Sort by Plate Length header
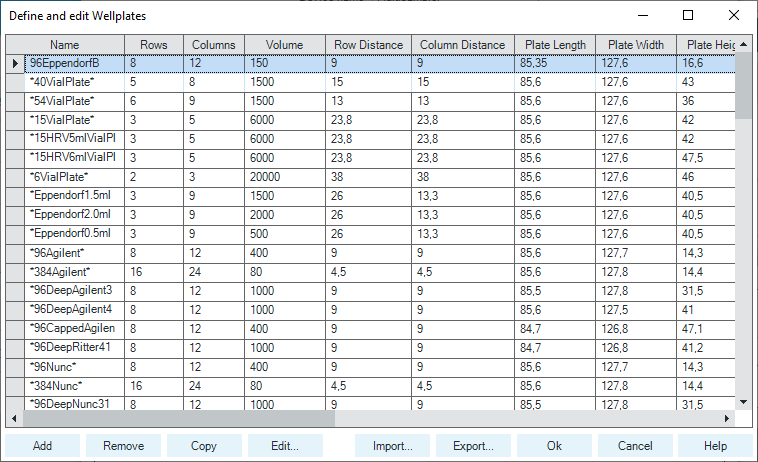The image size is (758, 462). pyautogui.click(x=555, y=44)
